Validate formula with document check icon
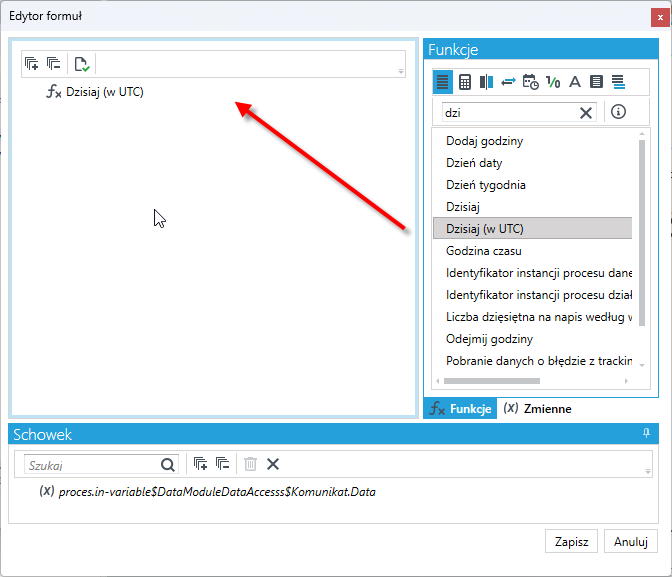Image resolution: width=672 pixels, height=577 pixels. pyautogui.click(x=81, y=64)
